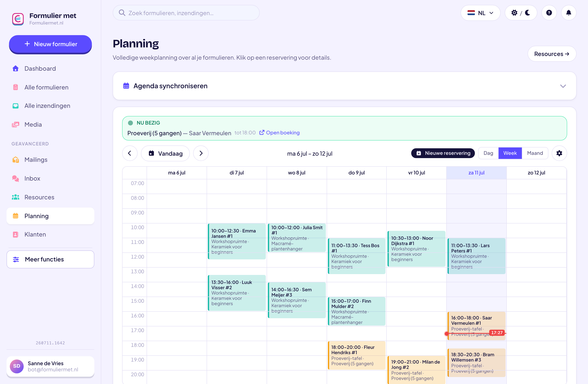Open Alle inzendingen menu item
Viewport: 588px width, 384px height.
click(x=50, y=106)
